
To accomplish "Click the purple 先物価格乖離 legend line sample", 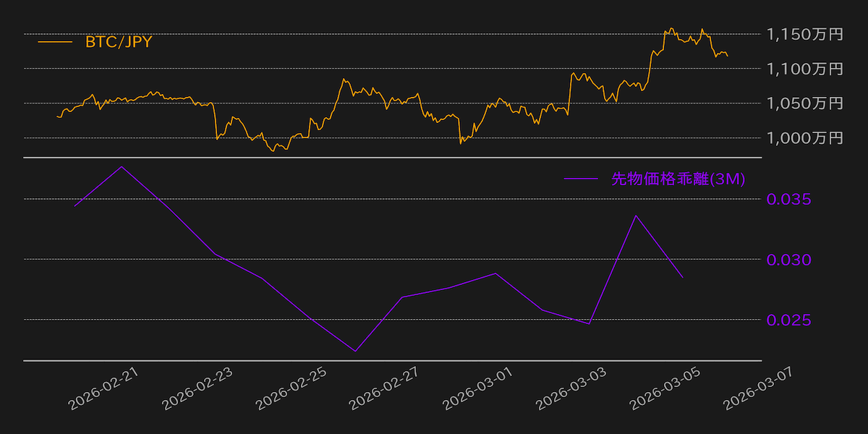I will [582, 179].
